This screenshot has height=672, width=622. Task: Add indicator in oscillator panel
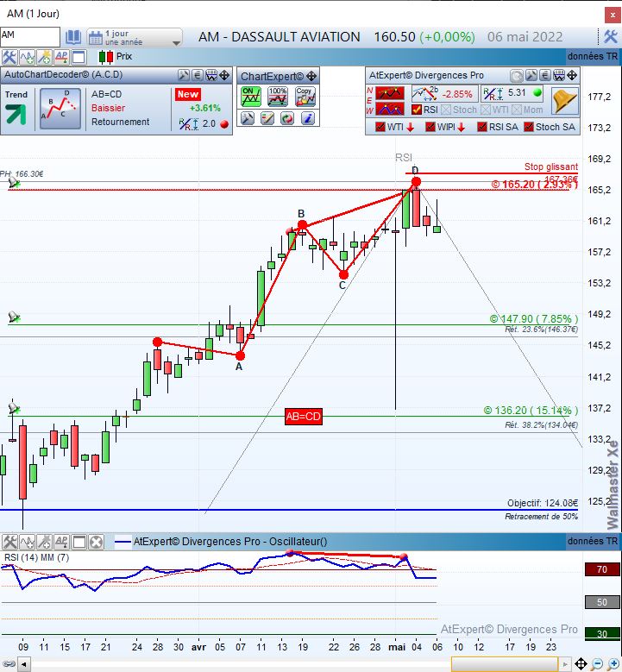(x=28, y=542)
